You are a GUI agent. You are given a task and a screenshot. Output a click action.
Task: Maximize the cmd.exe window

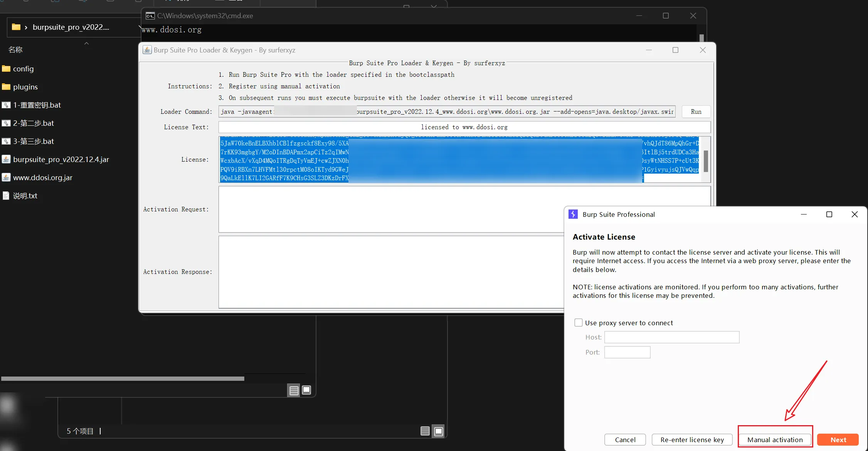click(666, 16)
